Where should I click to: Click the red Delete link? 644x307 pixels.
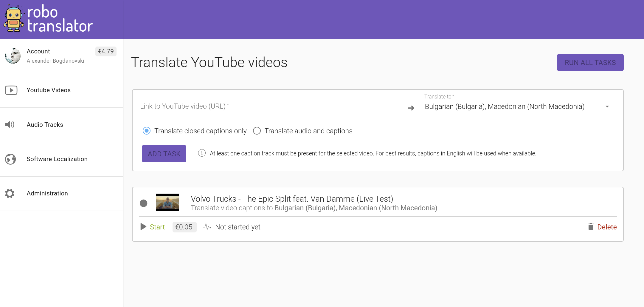607,227
